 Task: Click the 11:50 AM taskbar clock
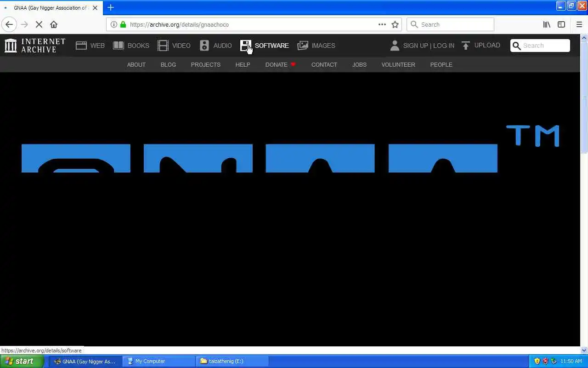tap(571, 361)
